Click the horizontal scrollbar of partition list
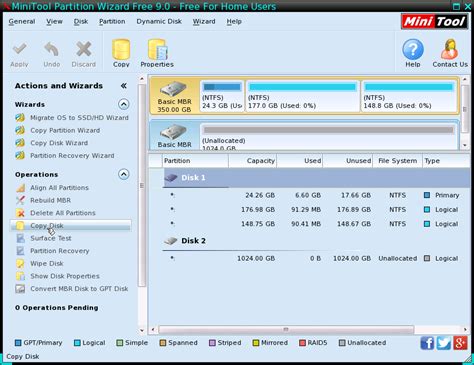 coord(286,330)
